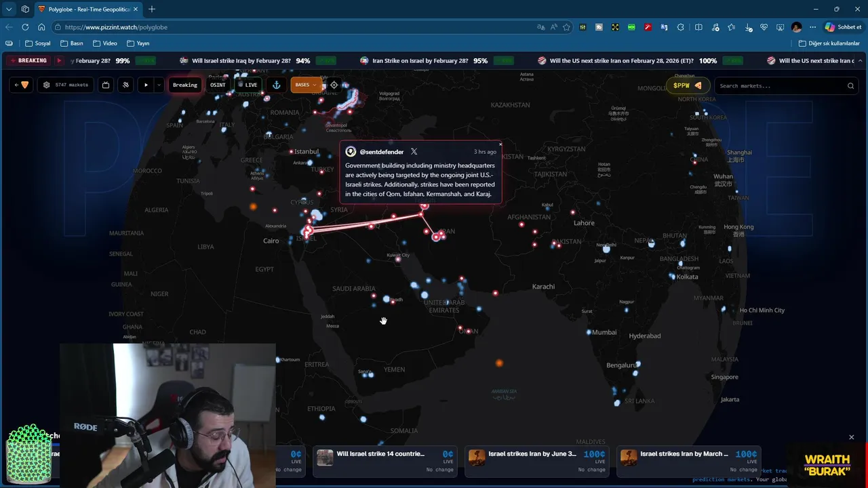This screenshot has height=488, width=868.
Task: Click the green HDI extension icon
Action: point(631,27)
